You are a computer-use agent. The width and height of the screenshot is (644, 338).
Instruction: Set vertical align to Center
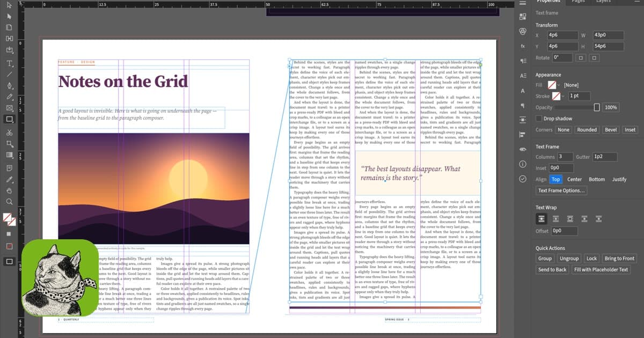[575, 179]
